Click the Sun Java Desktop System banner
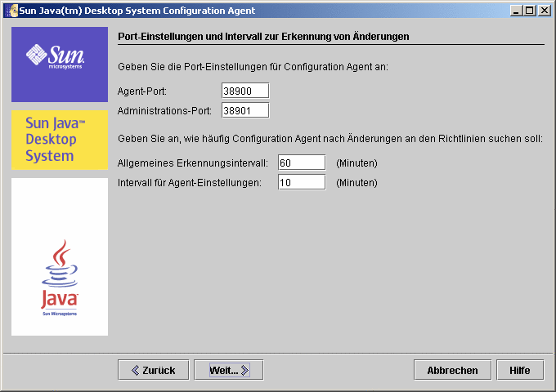 pos(60,140)
